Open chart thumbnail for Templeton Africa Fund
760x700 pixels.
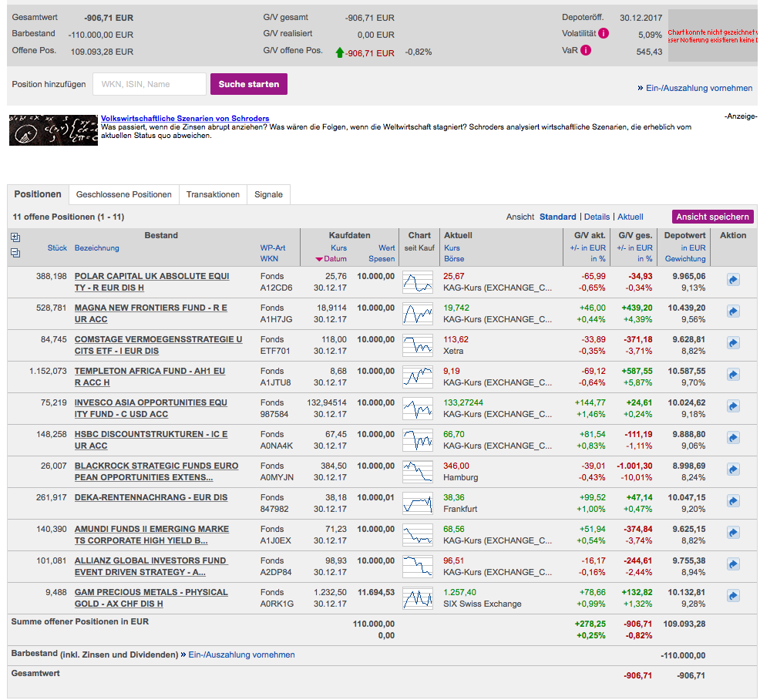coord(417,377)
